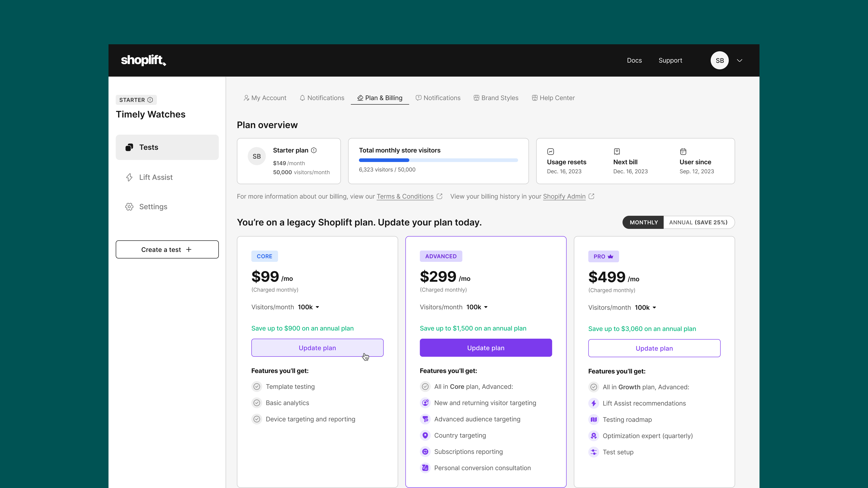Click the Usage resets chart icon
The width and height of the screenshot is (868, 488).
551,152
